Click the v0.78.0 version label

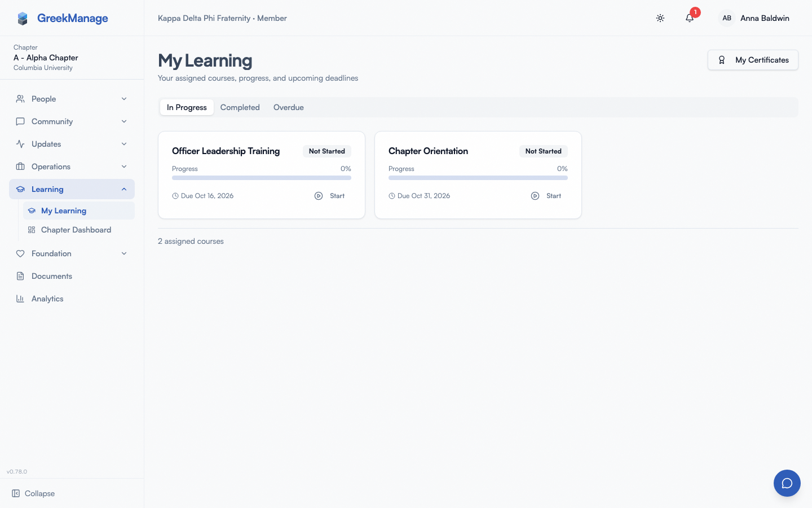coord(17,471)
